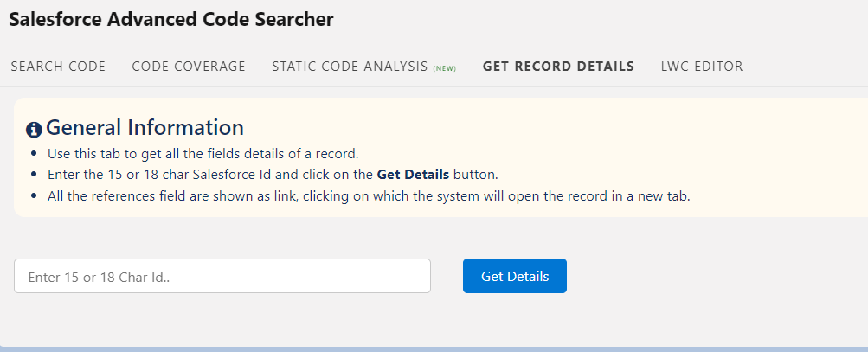The image size is (868, 352).
Task: Click the bullet before 'Use this tab'
Action: (x=33, y=155)
